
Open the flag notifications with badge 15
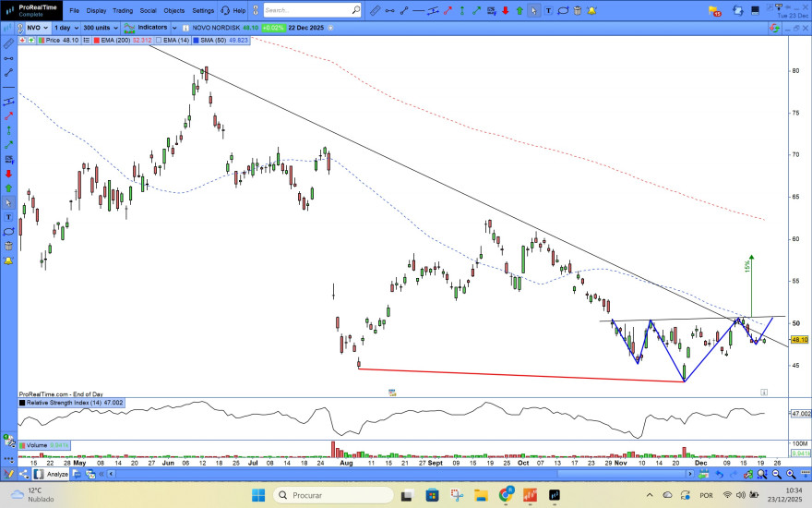(714, 11)
